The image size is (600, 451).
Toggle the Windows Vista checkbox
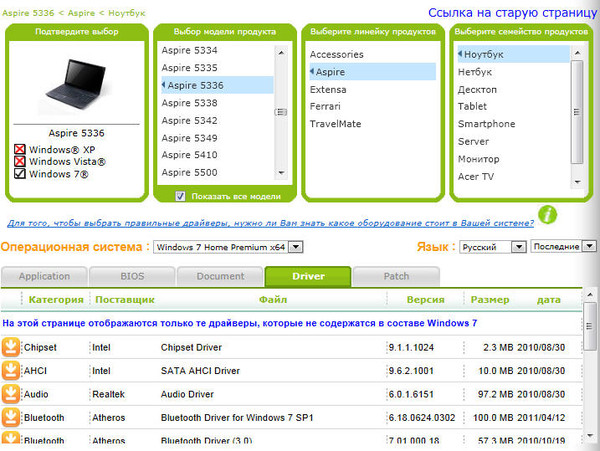click(20, 161)
